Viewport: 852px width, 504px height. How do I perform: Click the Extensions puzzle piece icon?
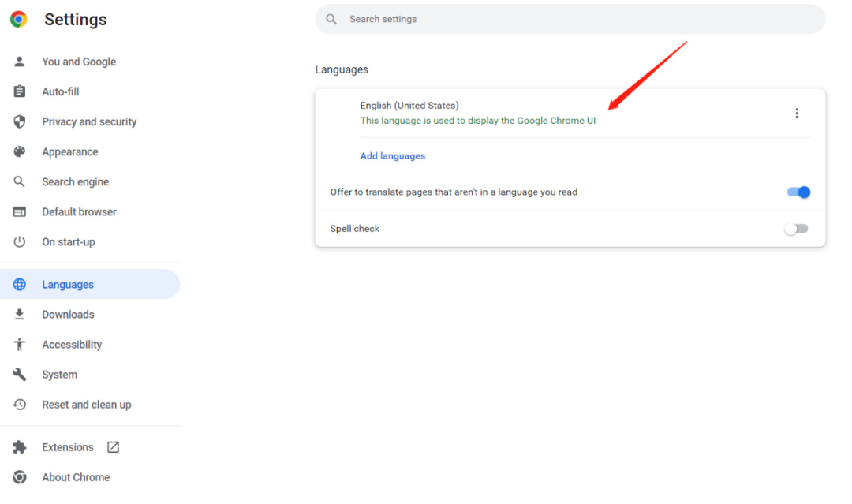tap(20, 447)
